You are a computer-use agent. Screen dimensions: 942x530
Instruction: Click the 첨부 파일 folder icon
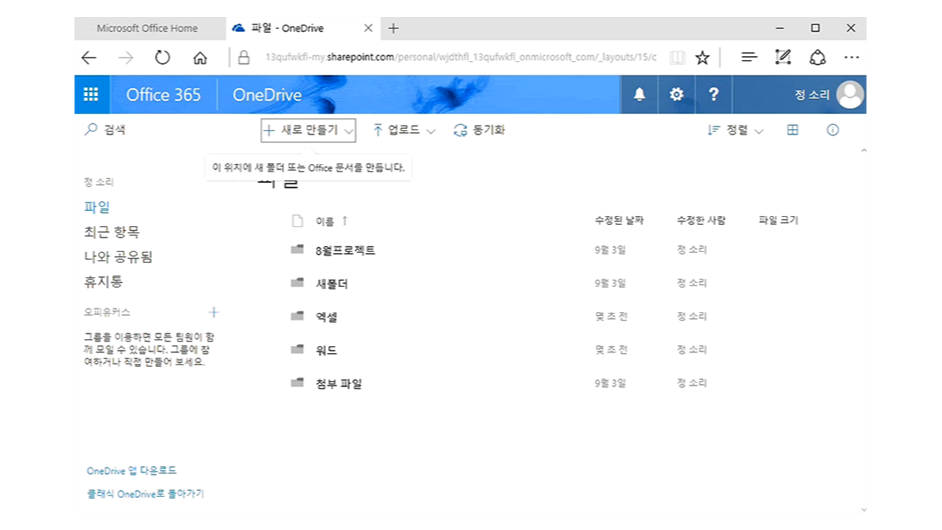point(297,383)
